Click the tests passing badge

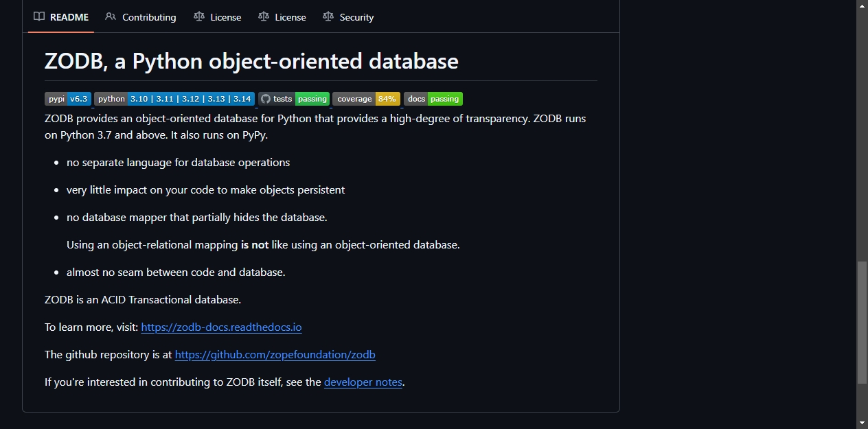click(294, 99)
